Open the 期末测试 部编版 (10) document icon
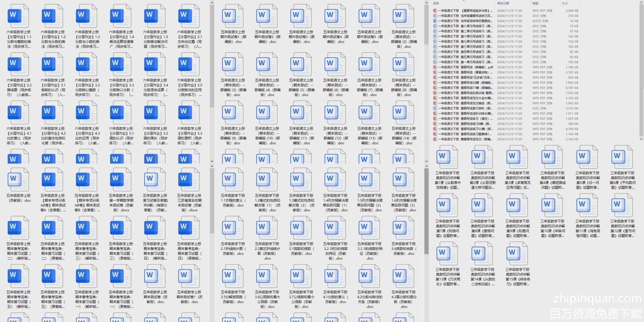The width and height of the screenshot is (644, 322). click(268, 112)
